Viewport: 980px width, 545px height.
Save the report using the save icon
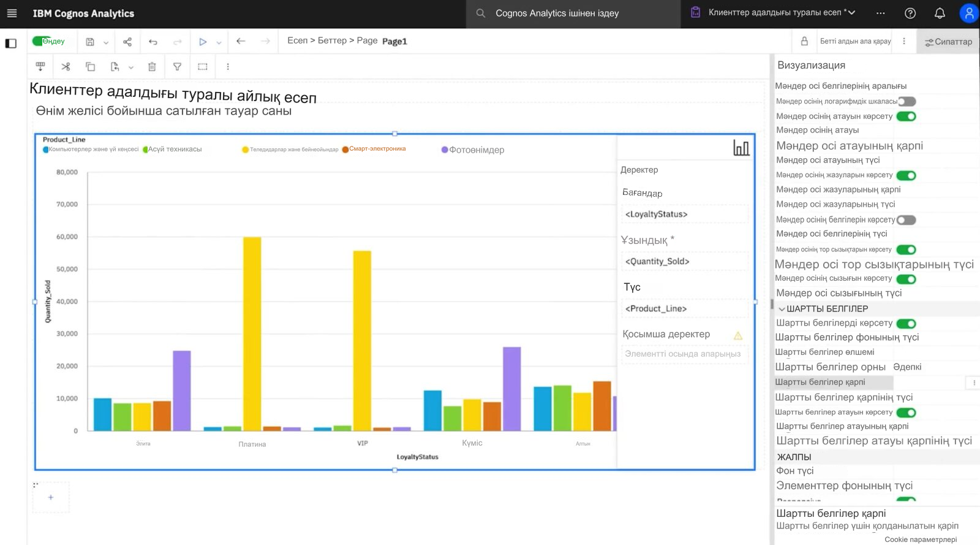tap(90, 42)
